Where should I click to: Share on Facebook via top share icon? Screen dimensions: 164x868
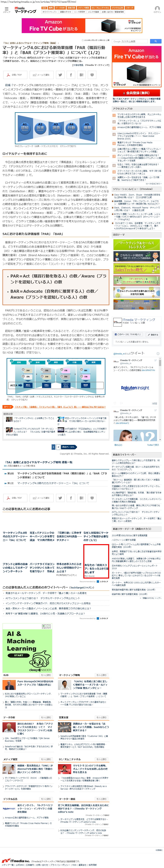click(71, 75)
